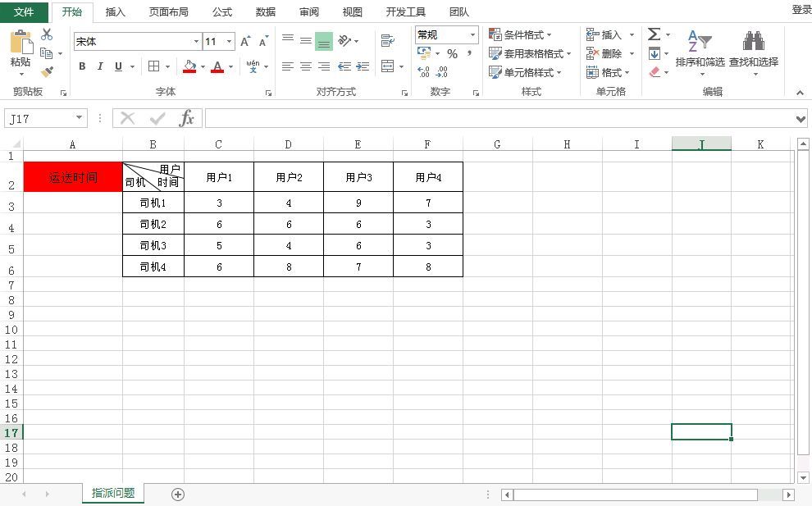
Task: Expand the Name Box dropdown arrow
Action: pos(79,118)
